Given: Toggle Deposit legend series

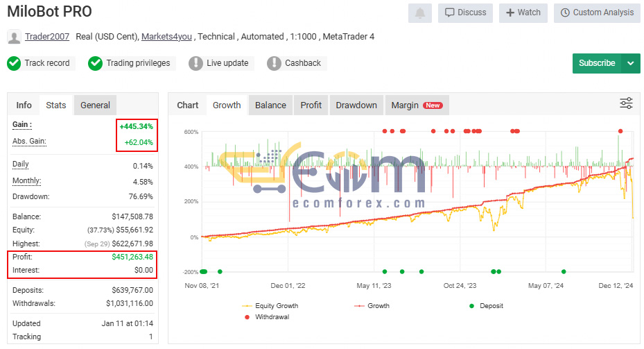Looking at the screenshot, I should tap(486, 306).
